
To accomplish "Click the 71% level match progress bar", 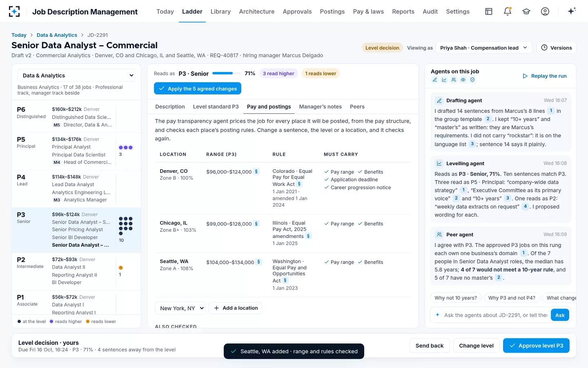I will coord(226,73).
